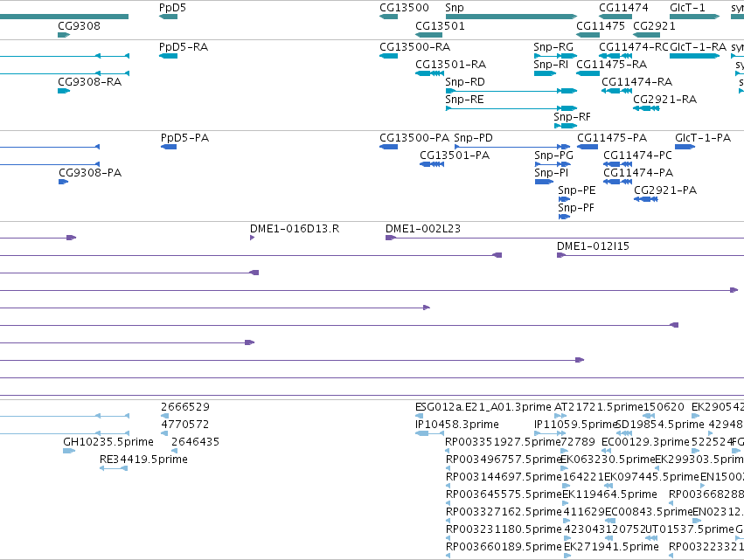This screenshot has width=744, height=560.
Task: Click the IP10458.3prime EST label
Action: click(x=457, y=425)
